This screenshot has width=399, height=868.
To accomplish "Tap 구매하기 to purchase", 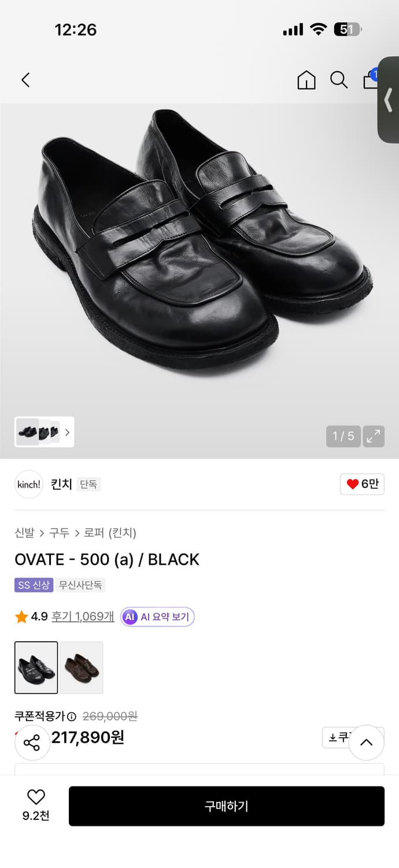I will pos(227,806).
